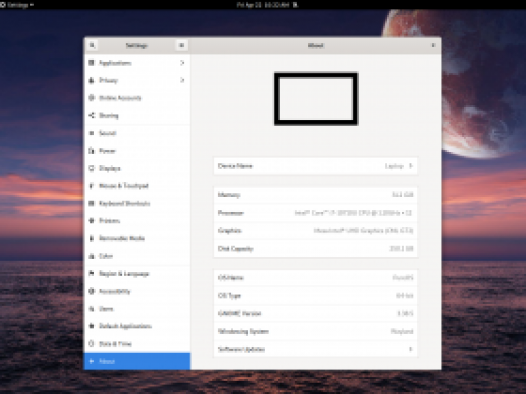The image size is (526, 394).
Task: Open the Color settings panel
Action: (137, 256)
